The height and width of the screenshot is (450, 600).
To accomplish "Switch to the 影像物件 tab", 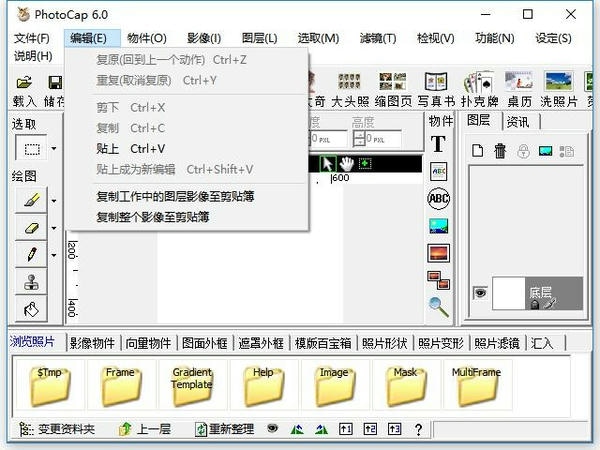I will (x=93, y=343).
